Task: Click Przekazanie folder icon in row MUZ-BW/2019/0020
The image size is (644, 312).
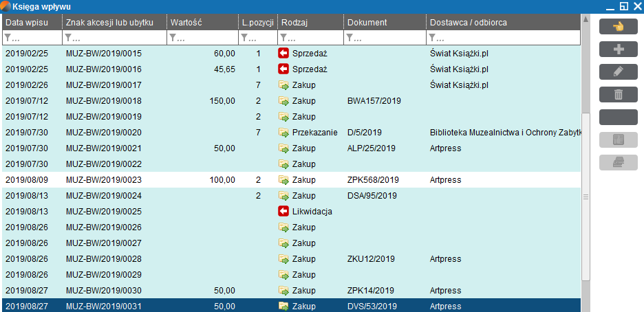Action: [283, 133]
